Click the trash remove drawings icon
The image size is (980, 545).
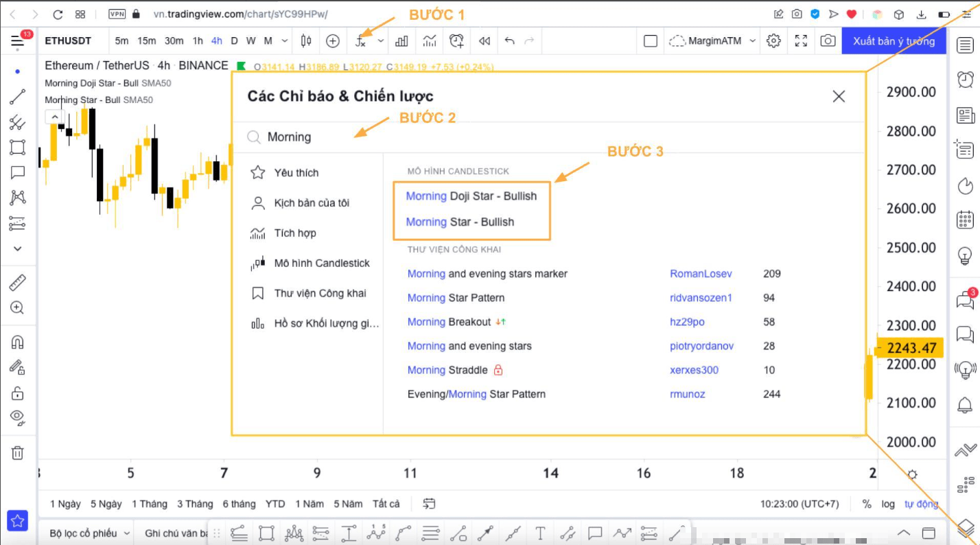tap(17, 452)
